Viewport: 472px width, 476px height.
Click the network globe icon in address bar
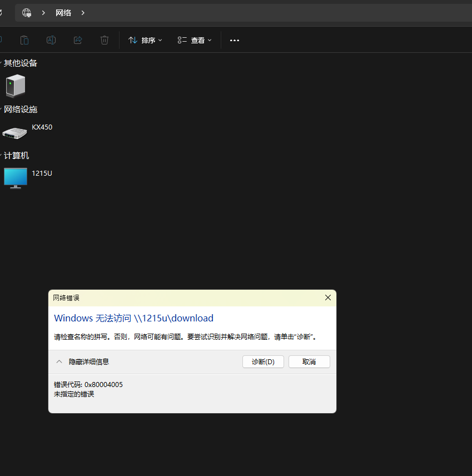(x=27, y=13)
